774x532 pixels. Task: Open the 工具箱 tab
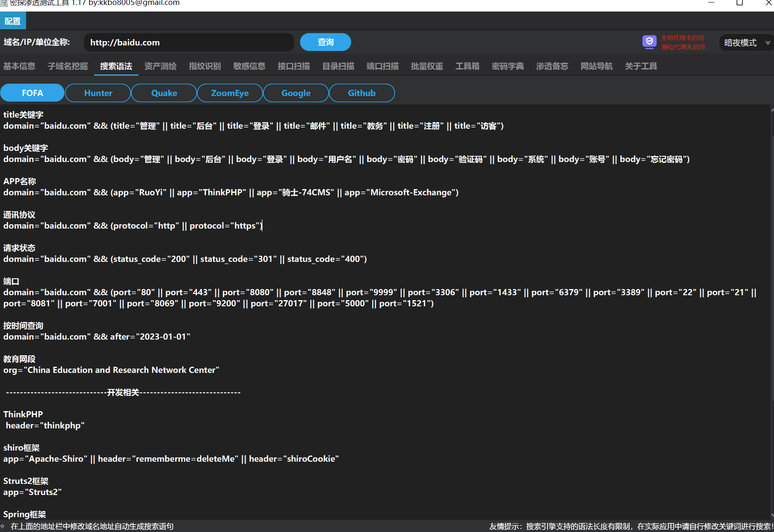[467, 66]
